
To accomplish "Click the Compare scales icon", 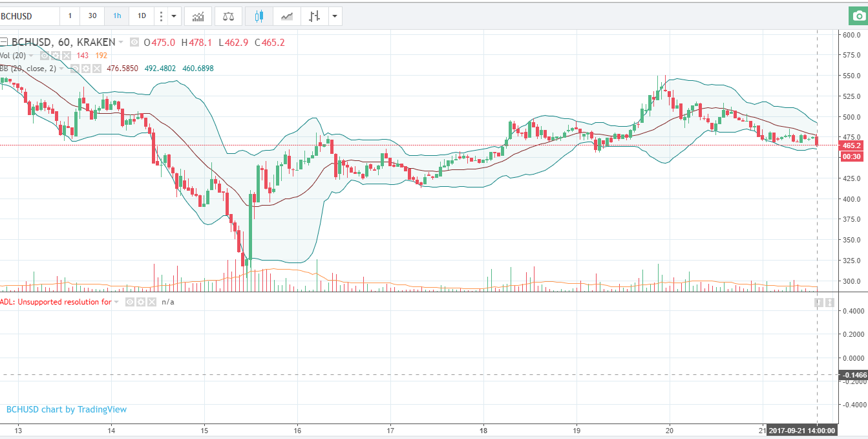I will point(229,16).
